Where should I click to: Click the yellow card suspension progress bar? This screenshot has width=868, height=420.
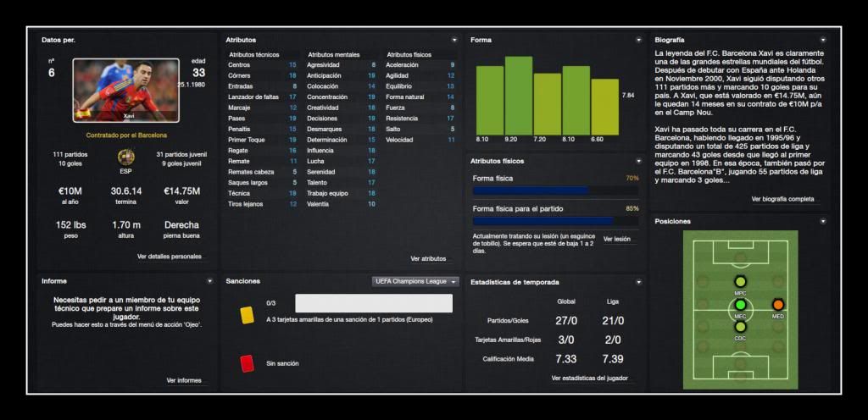tap(374, 303)
